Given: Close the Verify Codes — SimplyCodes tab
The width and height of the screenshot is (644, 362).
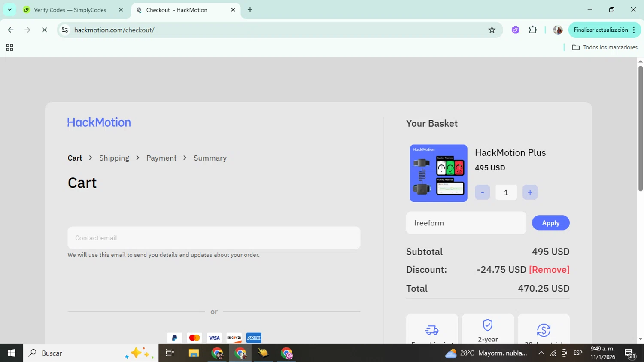Looking at the screenshot, I should (121, 10).
